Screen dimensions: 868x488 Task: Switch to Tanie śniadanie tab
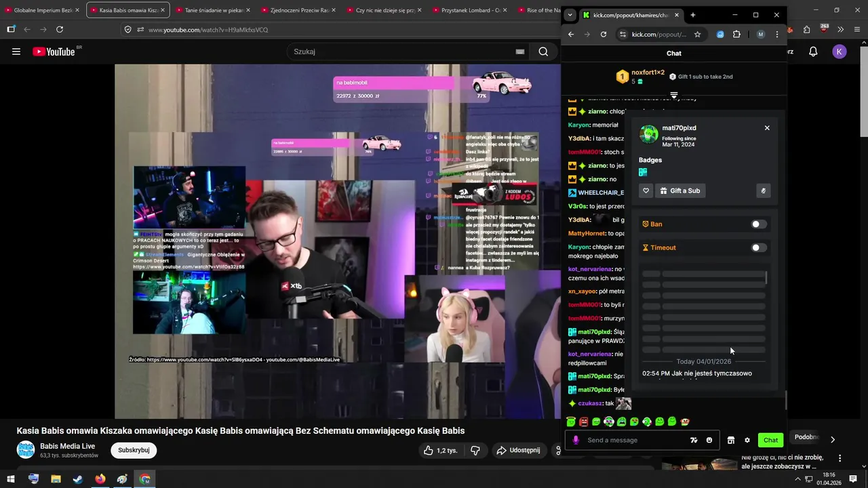coord(212,10)
